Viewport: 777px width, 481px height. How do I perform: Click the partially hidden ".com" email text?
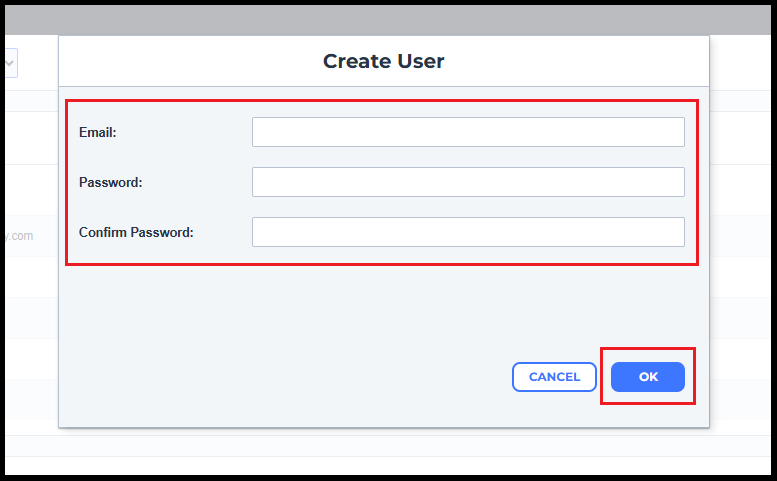(x=22, y=236)
